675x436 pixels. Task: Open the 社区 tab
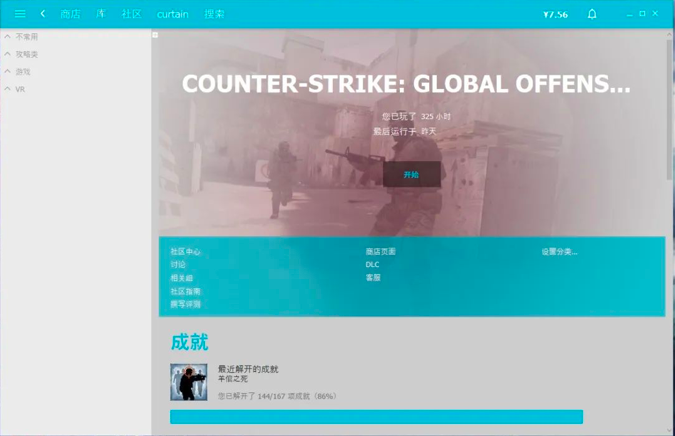[x=131, y=14]
